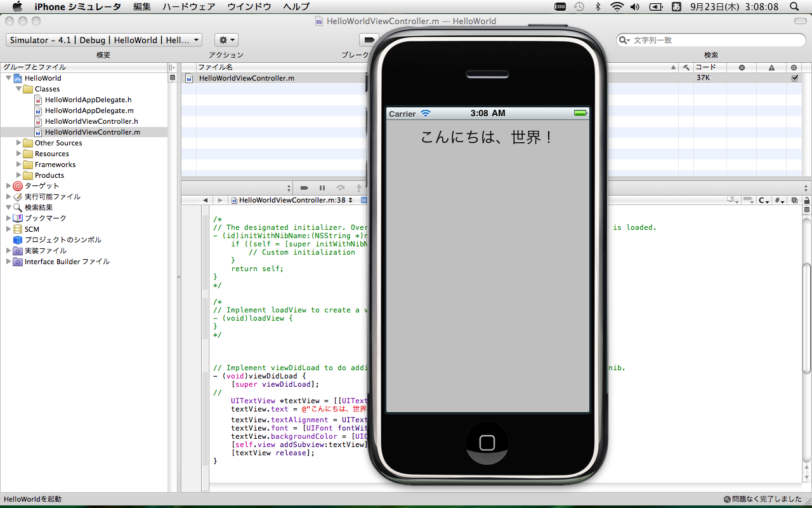This screenshot has height=508, width=812.
Task: Expand the Products folder
Action: (x=18, y=175)
